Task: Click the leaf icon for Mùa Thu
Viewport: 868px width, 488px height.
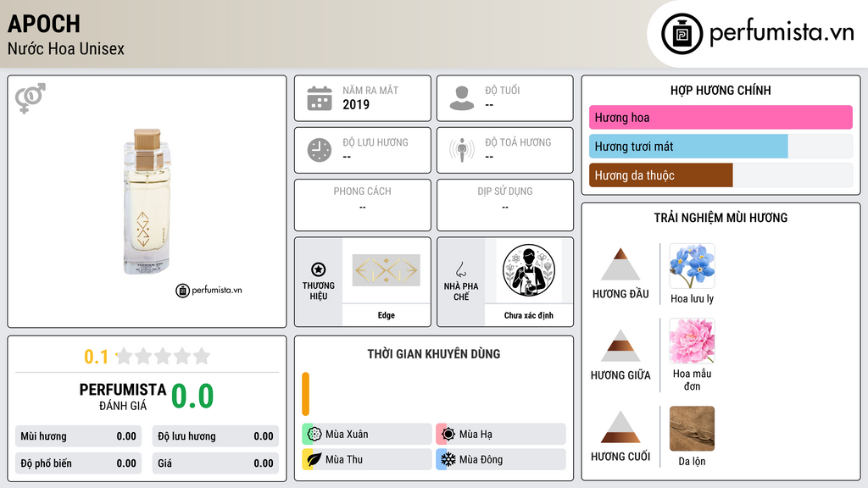Action: 314,459
